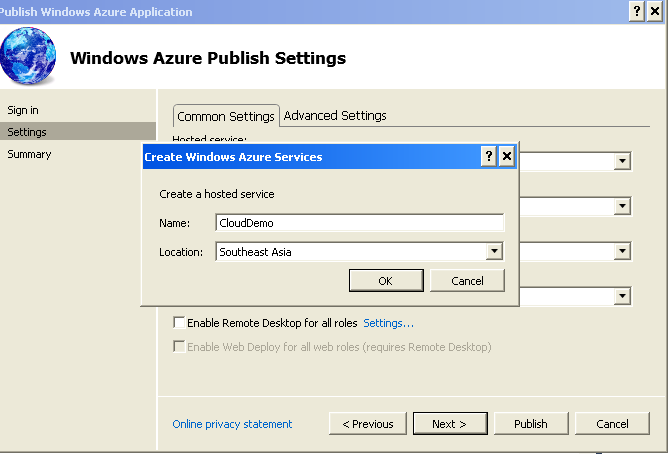Toggle Enable Web Deploy for all web roles checkbox
The height and width of the screenshot is (454, 668).
179,346
